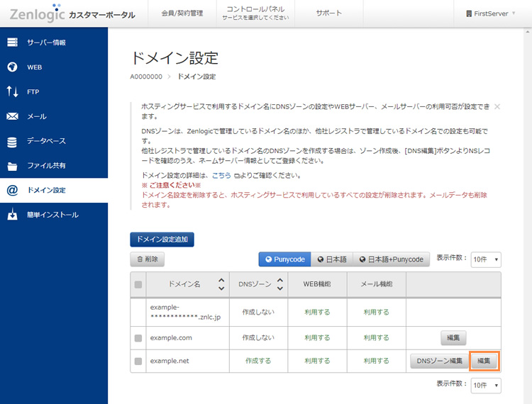Open the bottom display count dropdown

(x=486, y=385)
